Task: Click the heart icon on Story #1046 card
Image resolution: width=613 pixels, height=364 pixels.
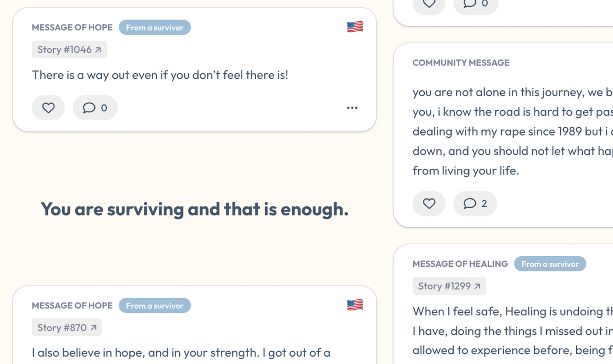Action: [x=48, y=108]
